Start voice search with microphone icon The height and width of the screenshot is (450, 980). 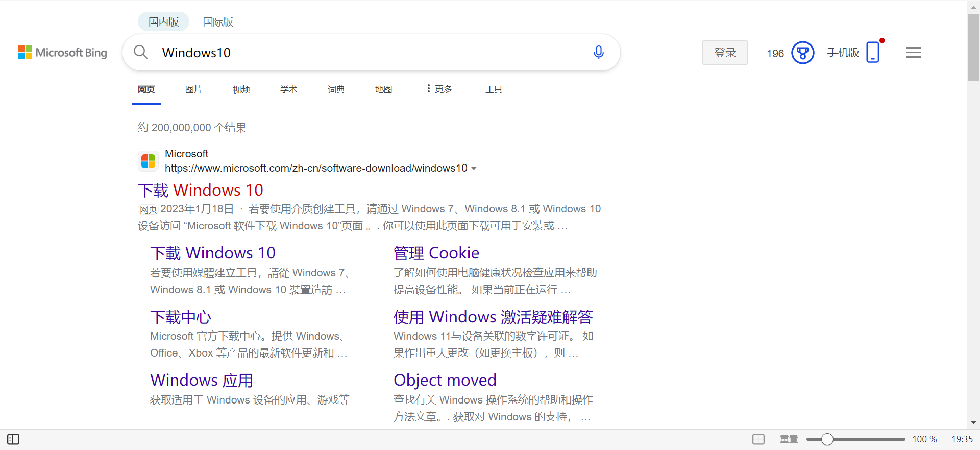point(599,52)
